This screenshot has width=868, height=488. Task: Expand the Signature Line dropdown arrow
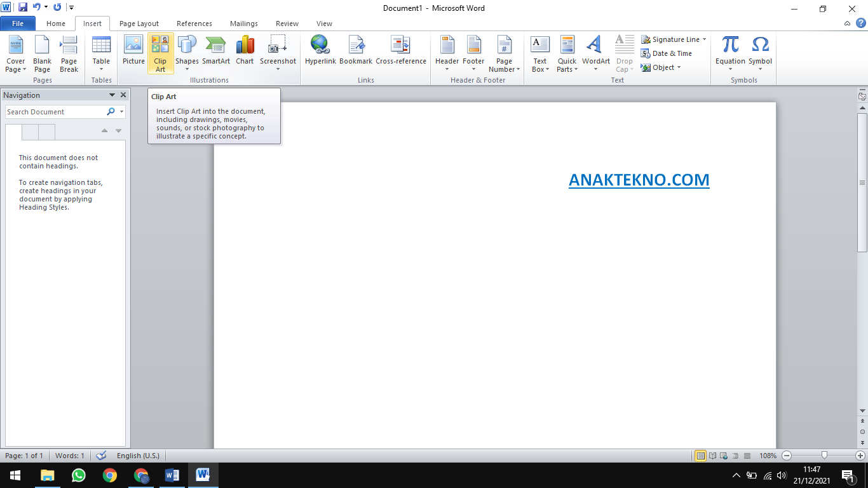point(704,39)
